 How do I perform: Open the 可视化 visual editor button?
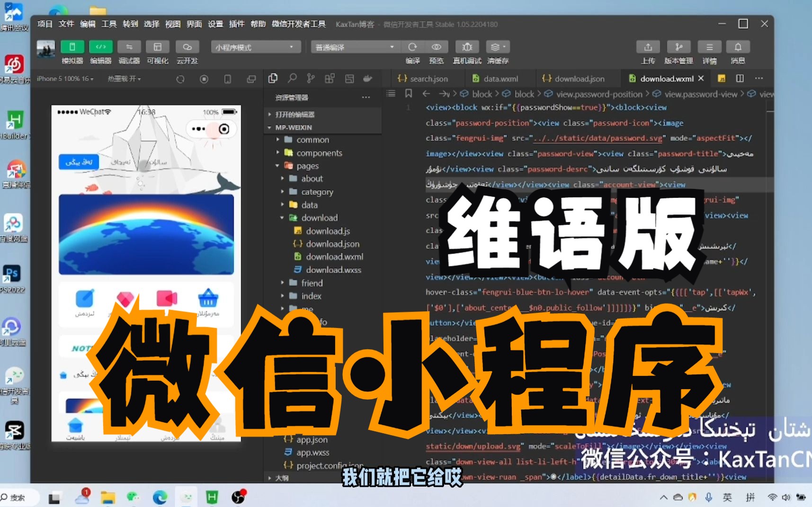click(158, 47)
